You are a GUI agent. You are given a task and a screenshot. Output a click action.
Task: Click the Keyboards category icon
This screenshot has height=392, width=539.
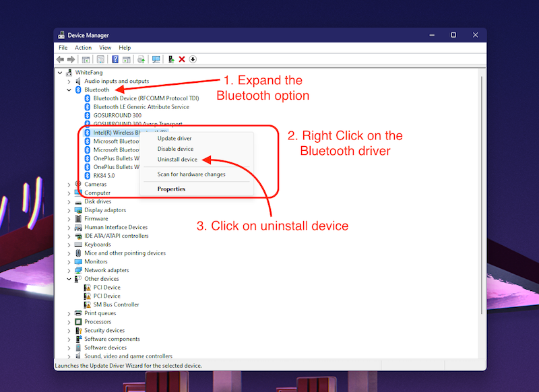78,244
